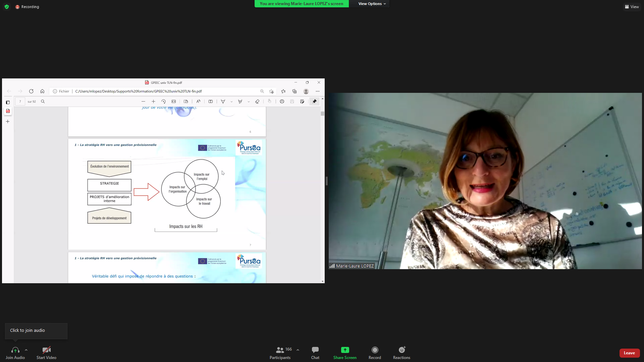Click the Record icon

375,350
